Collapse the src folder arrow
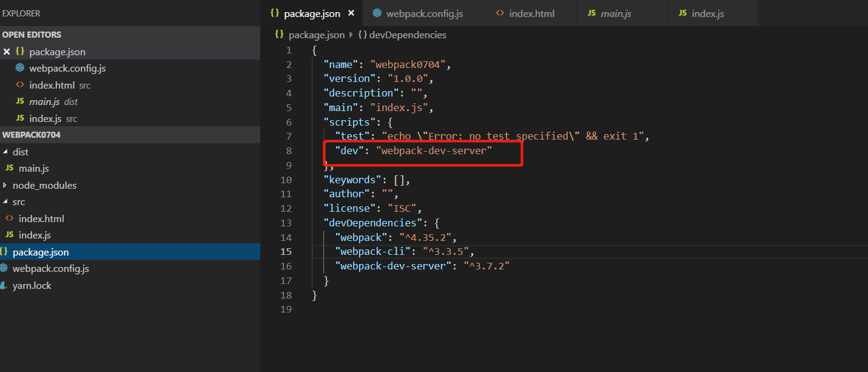Viewport: 868px width, 372px height. 5,201
